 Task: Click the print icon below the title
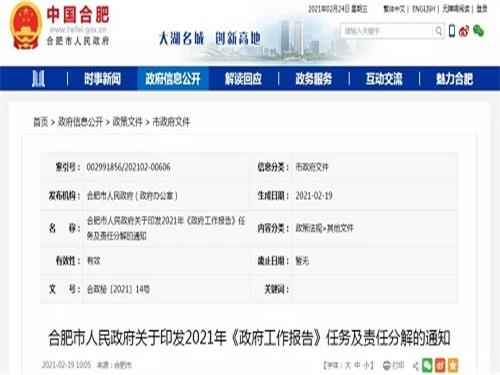point(387,366)
